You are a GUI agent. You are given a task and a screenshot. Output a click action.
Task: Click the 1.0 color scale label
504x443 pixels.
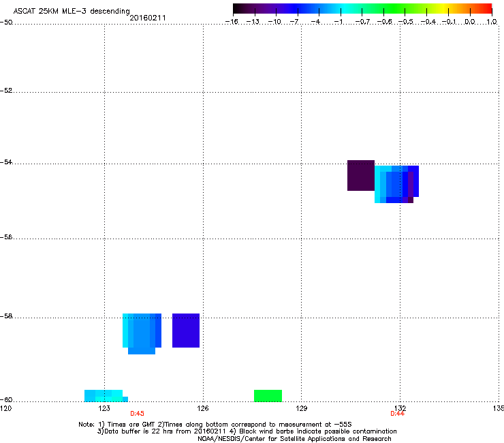pyautogui.click(x=492, y=22)
